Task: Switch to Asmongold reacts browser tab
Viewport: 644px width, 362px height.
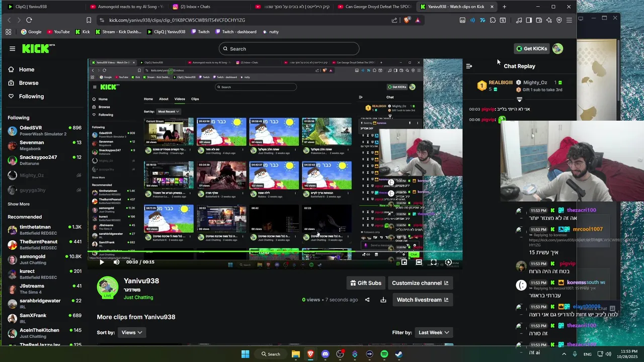Action: tap(127, 7)
